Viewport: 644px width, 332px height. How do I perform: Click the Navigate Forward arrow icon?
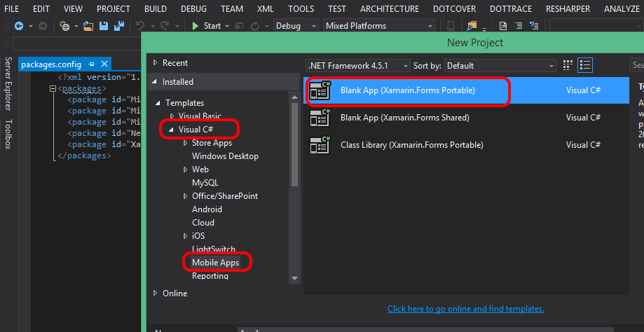42,26
